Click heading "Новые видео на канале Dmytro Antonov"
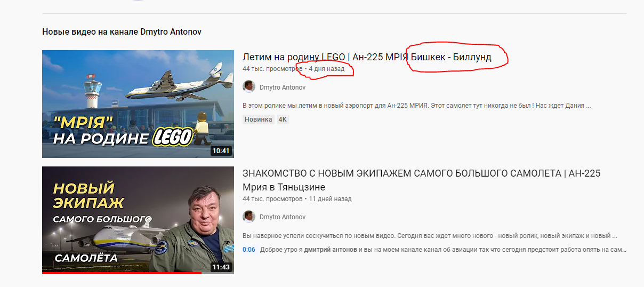 click(122, 32)
